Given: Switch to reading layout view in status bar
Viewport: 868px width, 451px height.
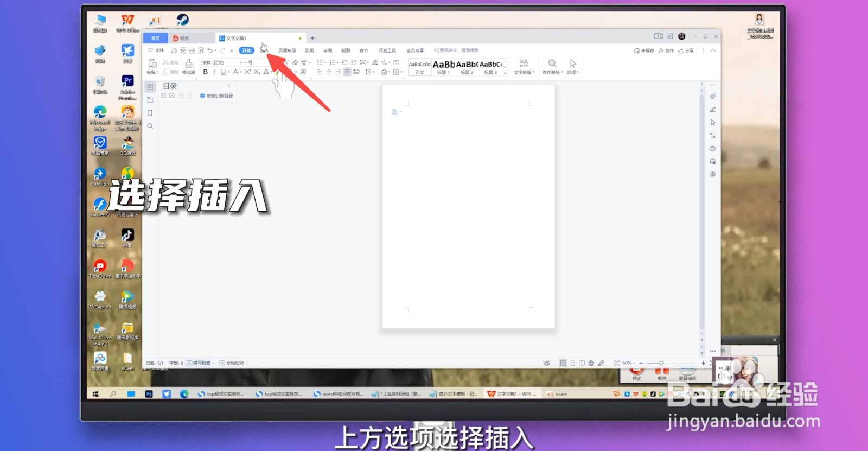Looking at the screenshot, I should click(x=582, y=363).
